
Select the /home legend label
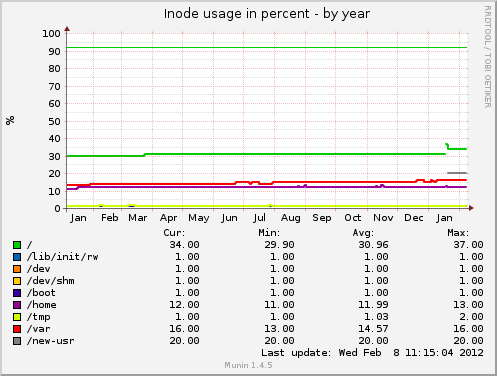(42, 305)
